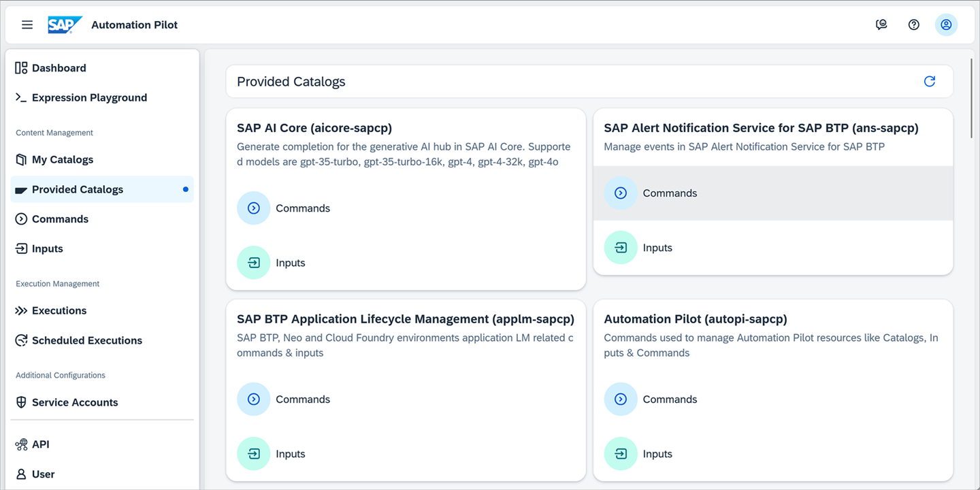Go to Executions
This screenshot has height=490, width=980.
[102, 310]
